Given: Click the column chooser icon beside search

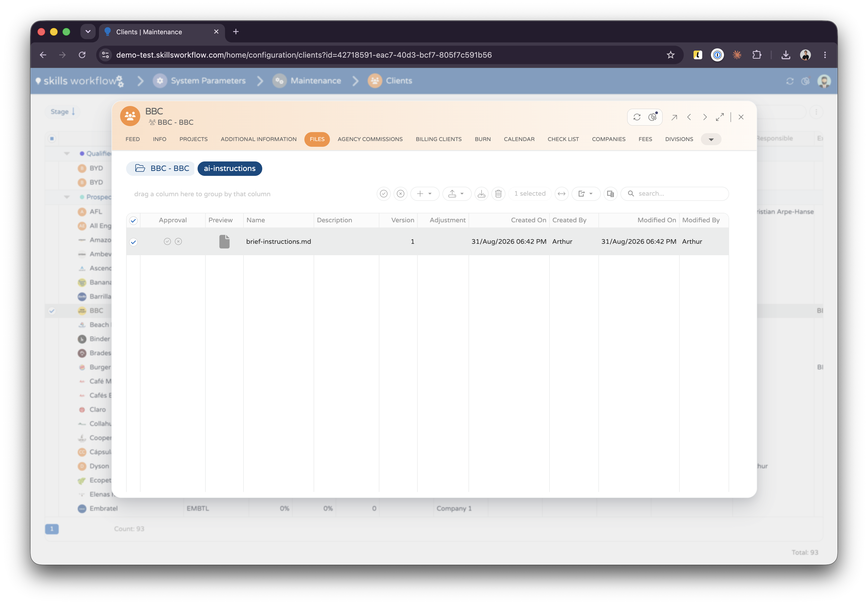Looking at the screenshot, I should click(610, 194).
